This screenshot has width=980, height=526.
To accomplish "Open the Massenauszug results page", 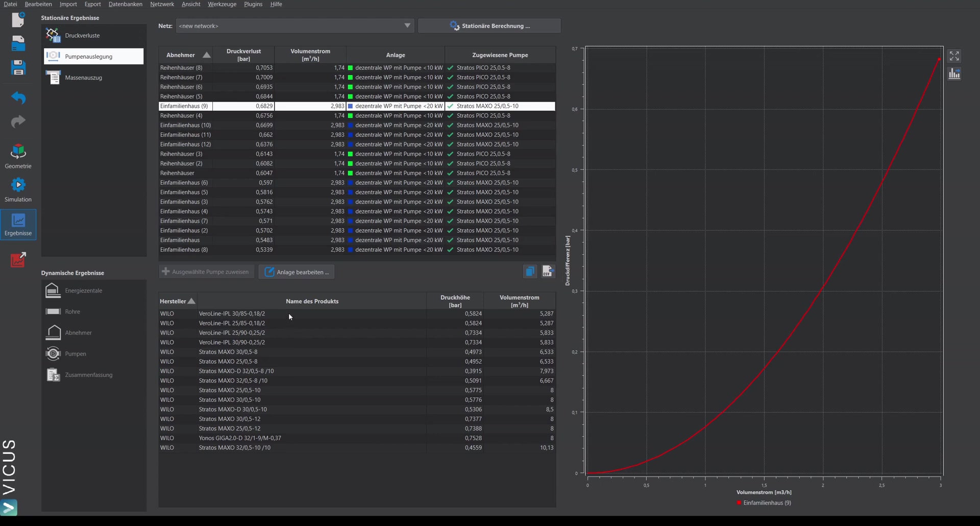I will coord(94,78).
